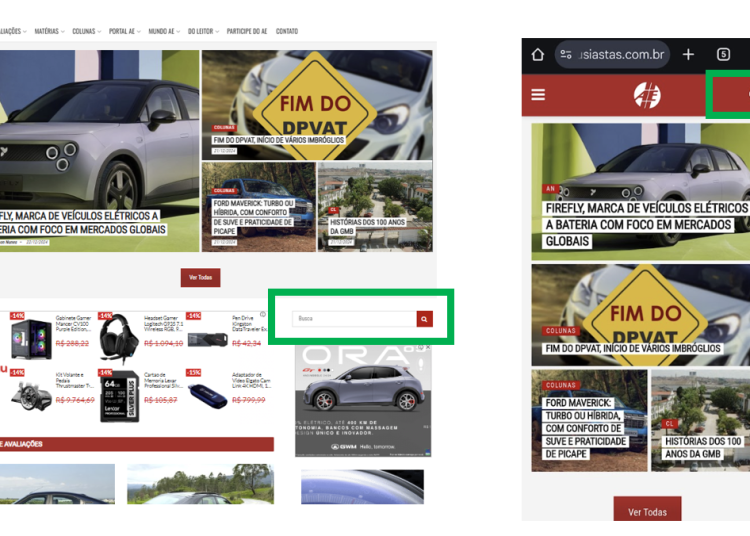This screenshot has width=750, height=536.
Task: Expand the Portal AE dropdown menu
Action: (x=124, y=31)
